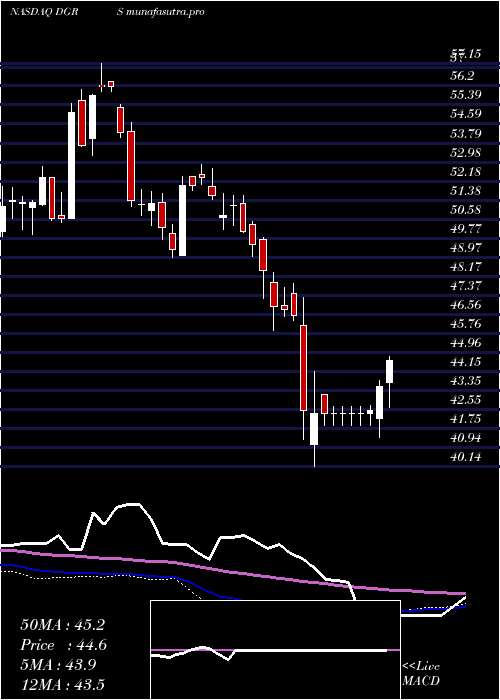
Task: Click the 45.76 price axis label
Action: click(x=466, y=324)
